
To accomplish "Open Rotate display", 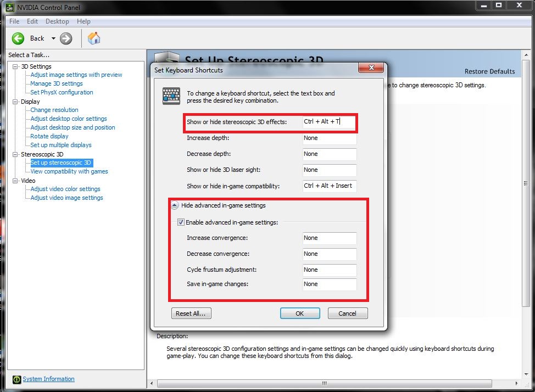I will [x=49, y=136].
